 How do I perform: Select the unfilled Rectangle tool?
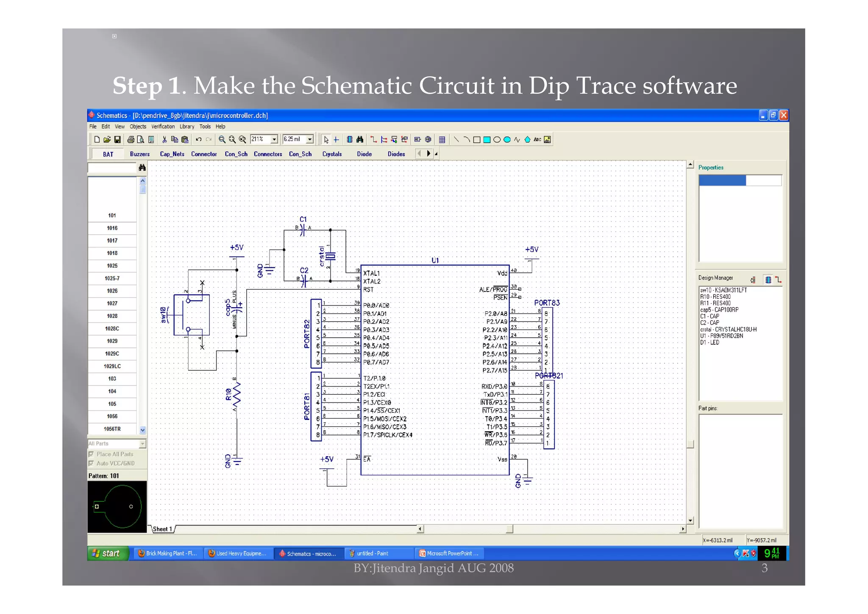[476, 139]
